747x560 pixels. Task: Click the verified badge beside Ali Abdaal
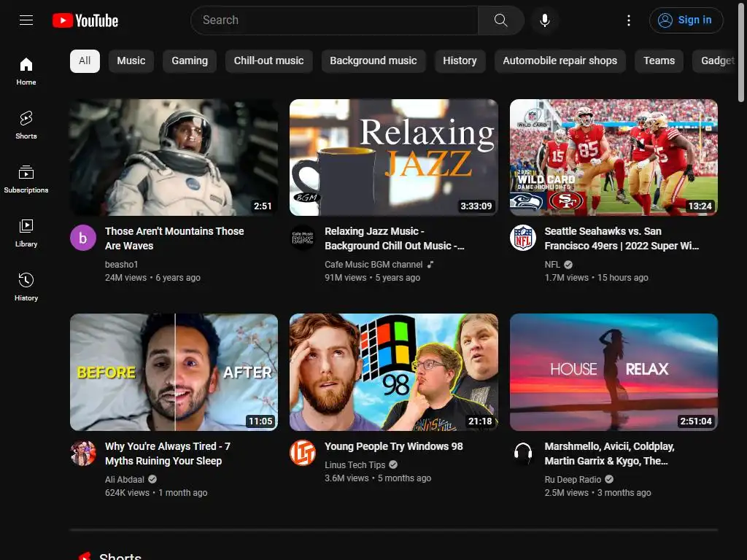[152, 480]
